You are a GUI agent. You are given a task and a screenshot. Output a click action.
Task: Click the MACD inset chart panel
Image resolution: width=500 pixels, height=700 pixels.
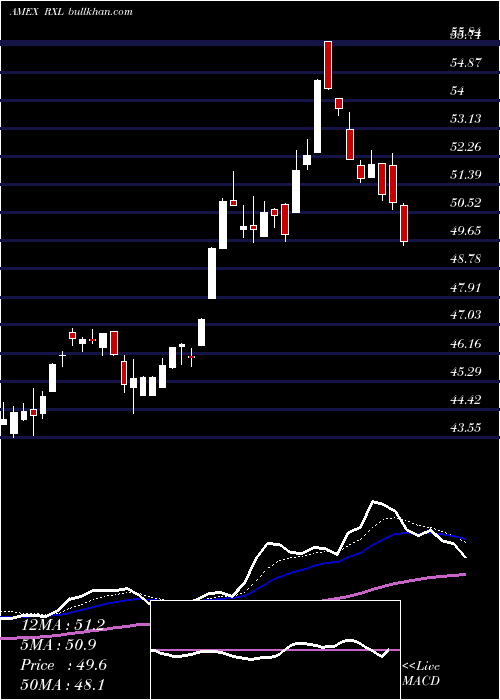tap(275, 650)
